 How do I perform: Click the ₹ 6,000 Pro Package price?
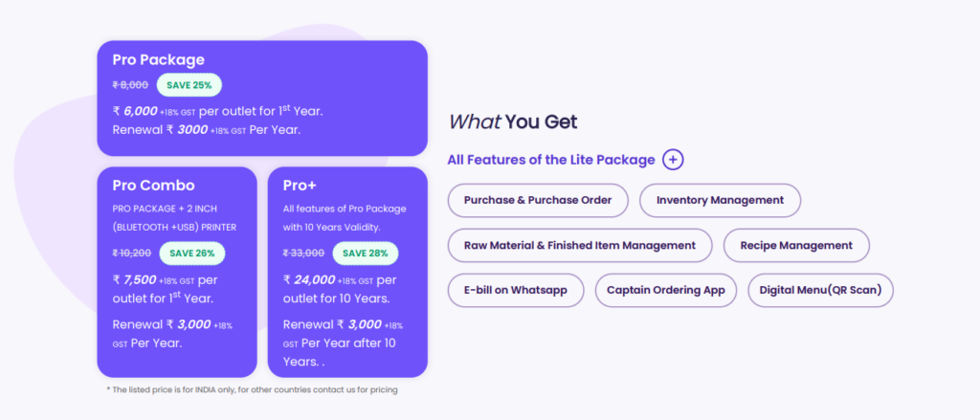[x=135, y=111]
